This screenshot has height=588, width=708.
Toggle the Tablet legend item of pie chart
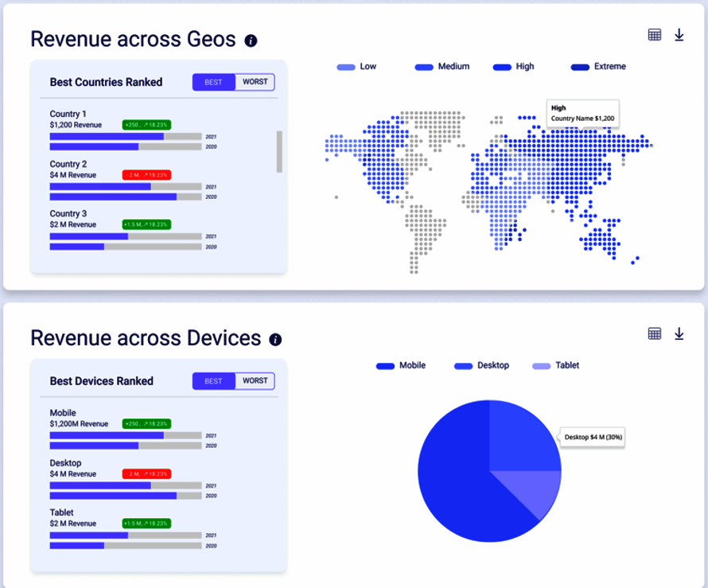(x=555, y=366)
